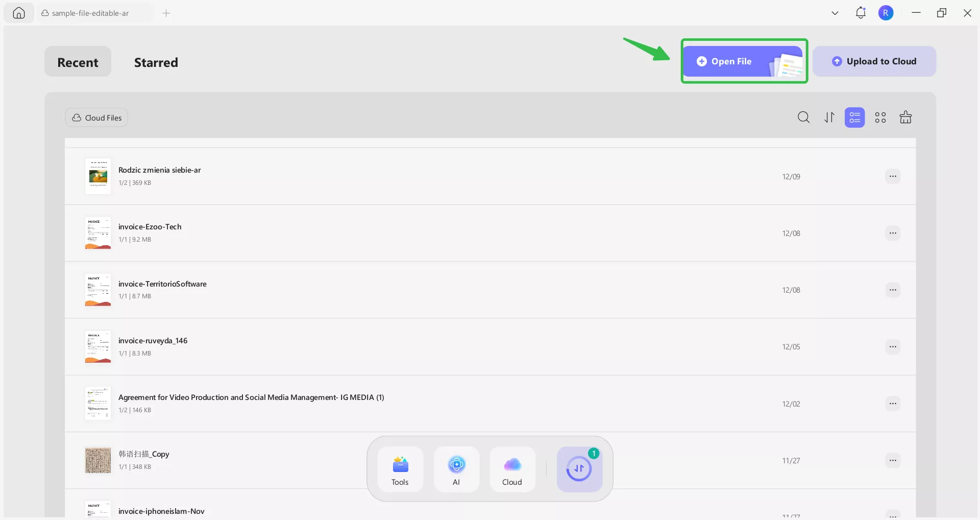Open the Tools panel
Screen dimensions: 980x520
tap(400, 469)
